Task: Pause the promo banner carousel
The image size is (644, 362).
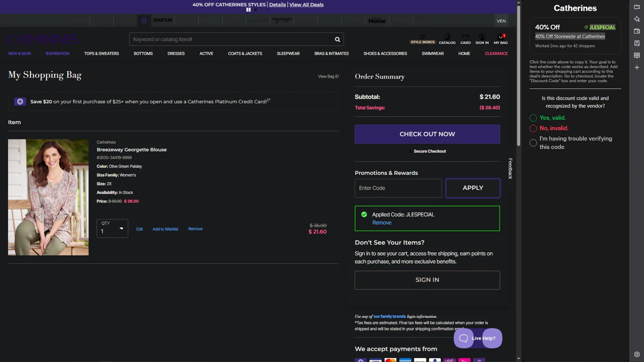Action: coord(248,9)
